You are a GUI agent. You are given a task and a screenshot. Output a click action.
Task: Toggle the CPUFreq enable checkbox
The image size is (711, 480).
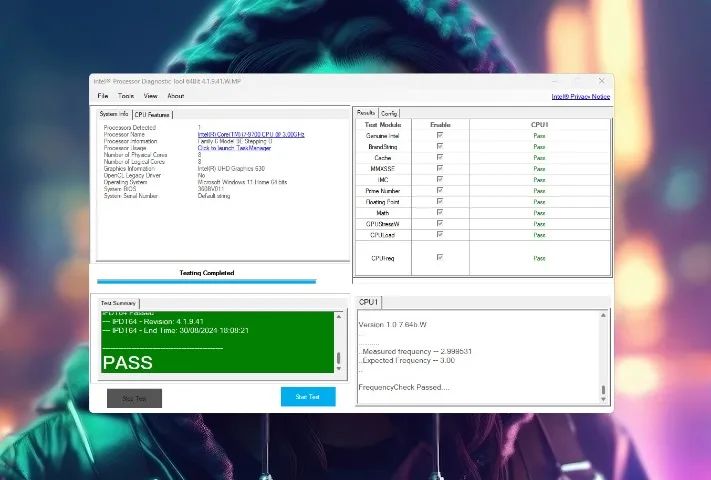click(439, 257)
